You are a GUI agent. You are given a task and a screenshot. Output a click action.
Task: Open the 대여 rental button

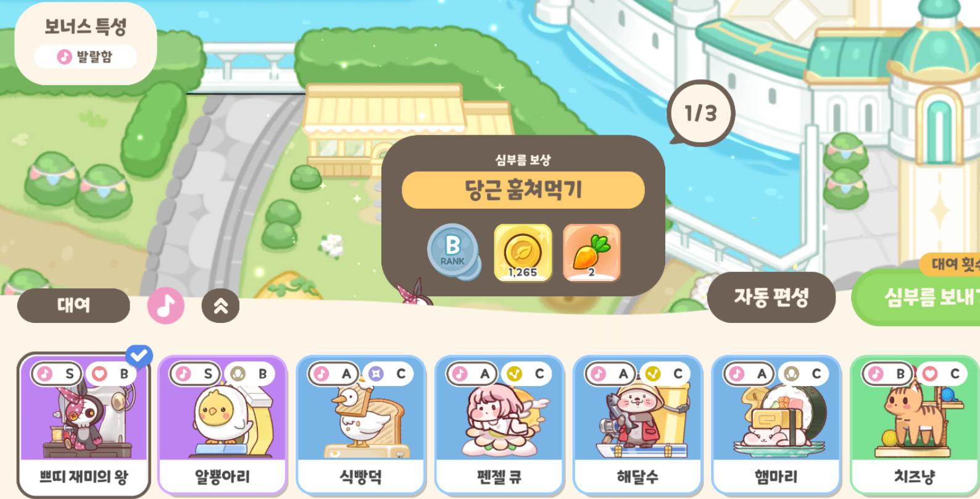click(73, 305)
